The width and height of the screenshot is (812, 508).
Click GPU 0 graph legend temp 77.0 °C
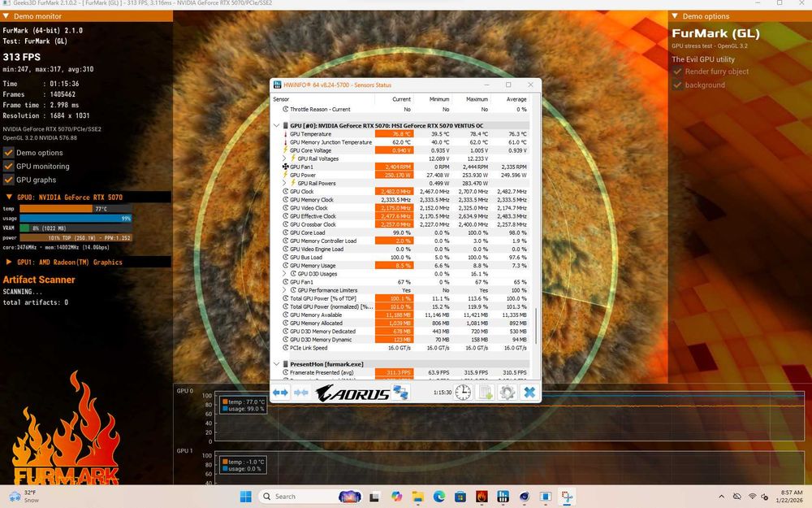(244, 402)
